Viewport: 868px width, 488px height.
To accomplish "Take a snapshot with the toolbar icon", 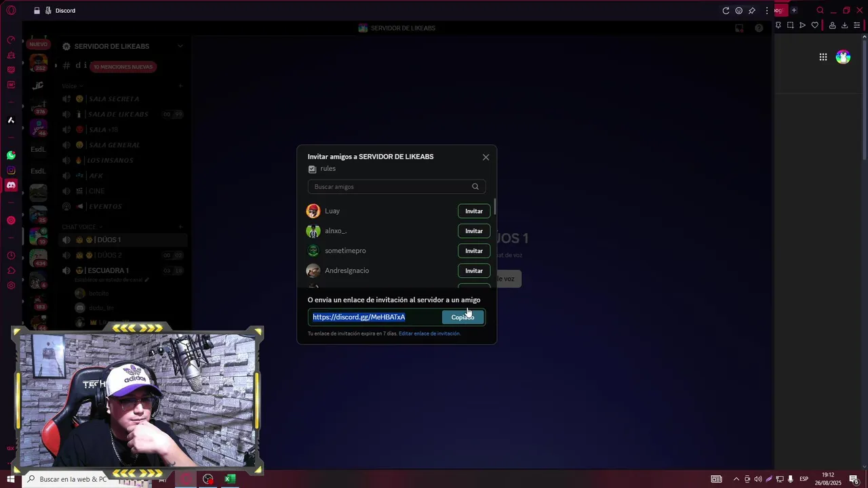I will (x=790, y=25).
